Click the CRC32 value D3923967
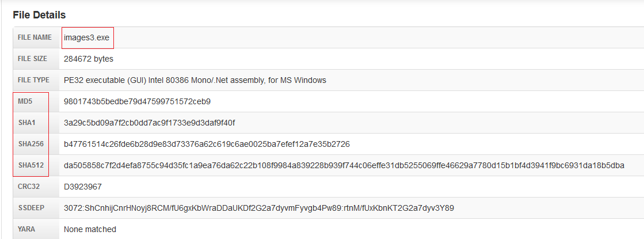 [x=83, y=187]
